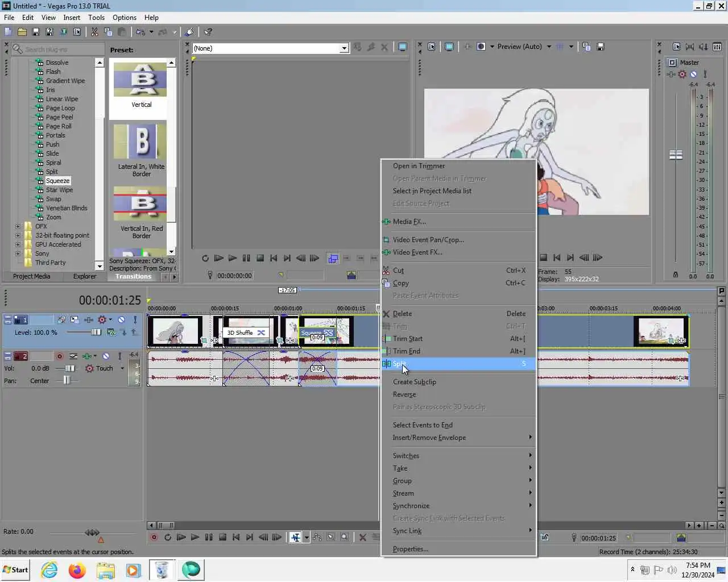Solo video track 1

[x=135, y=320]
